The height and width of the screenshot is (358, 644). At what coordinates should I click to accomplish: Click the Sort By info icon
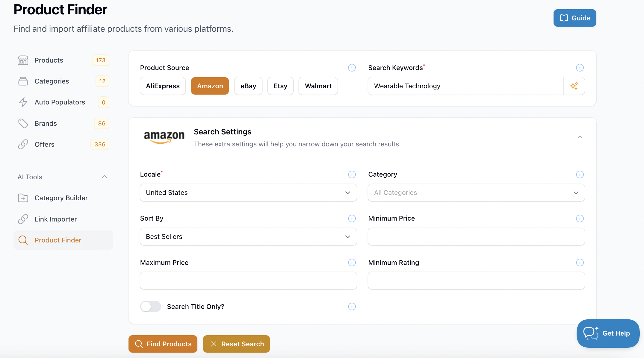[352, 219]
